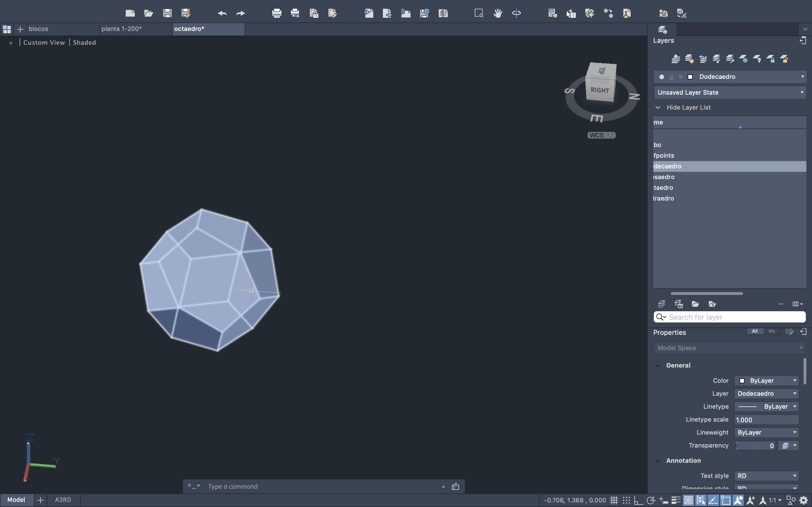Viewport: 812px width, 507px height.
Task: Select the Zoom window tool
Action: click(x=479, y=14)
